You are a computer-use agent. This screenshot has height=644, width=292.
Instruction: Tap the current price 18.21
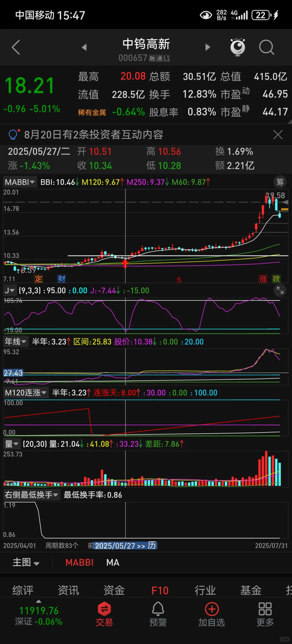[30, 86]
